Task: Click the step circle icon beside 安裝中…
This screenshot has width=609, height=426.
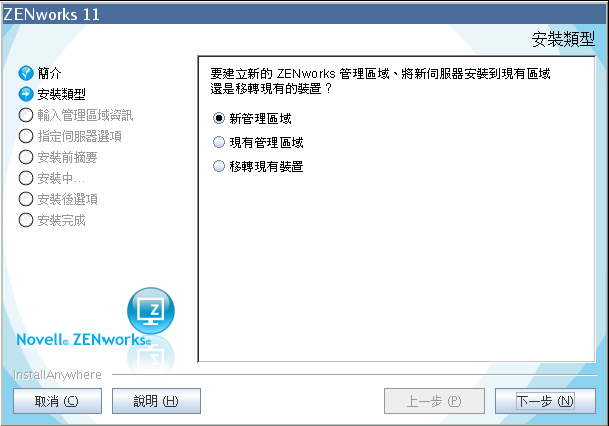Action: (x=26, y=178)
